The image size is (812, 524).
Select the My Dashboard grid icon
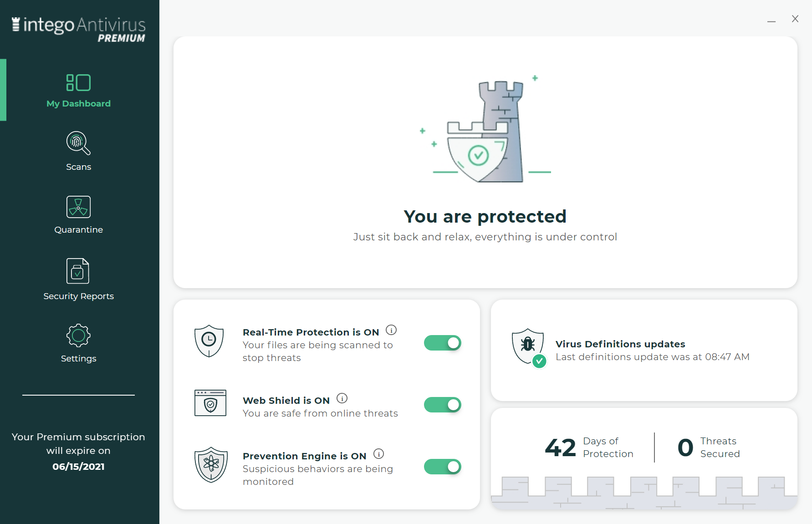78,83
